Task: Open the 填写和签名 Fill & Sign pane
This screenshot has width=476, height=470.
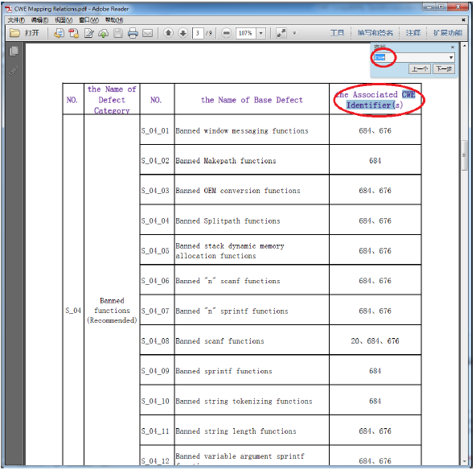Action: pos(375,32)
